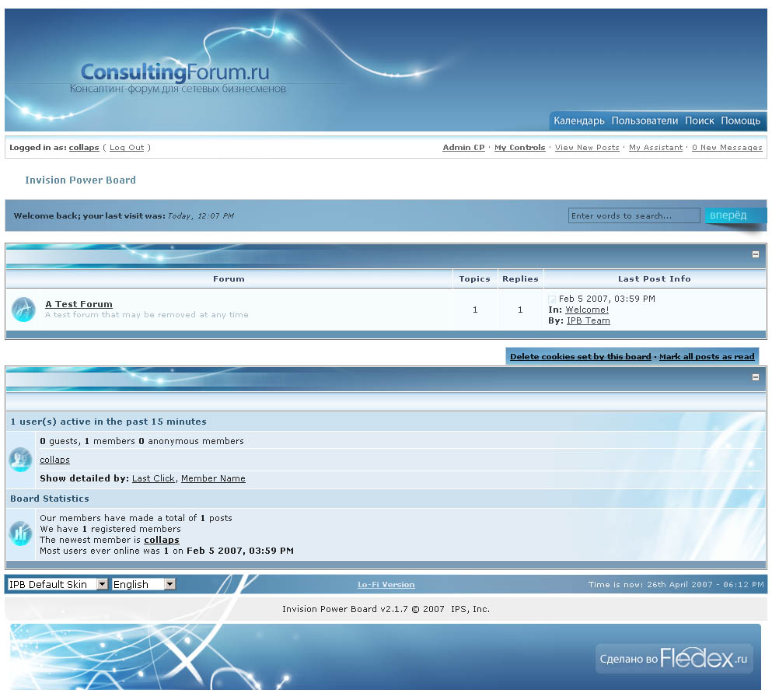Collapse the forum category panel

pos(755,254)
